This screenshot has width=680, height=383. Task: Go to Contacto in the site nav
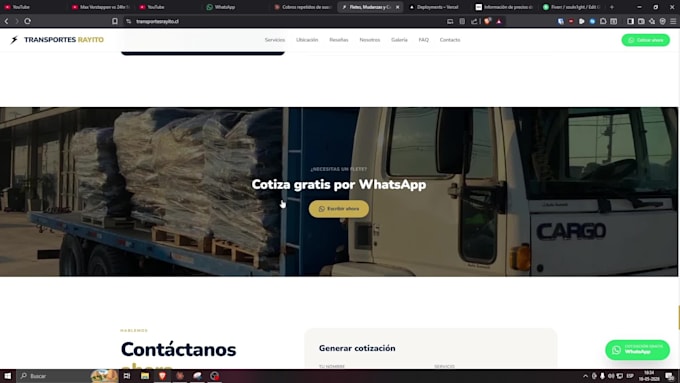point(450,40)
